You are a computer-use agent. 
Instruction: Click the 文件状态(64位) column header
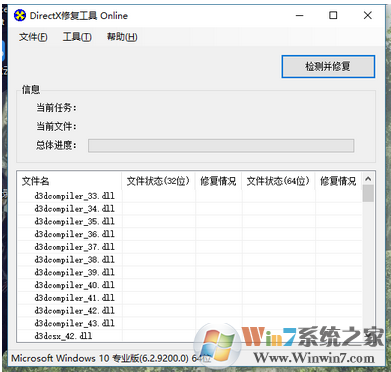tap(279, 181)
